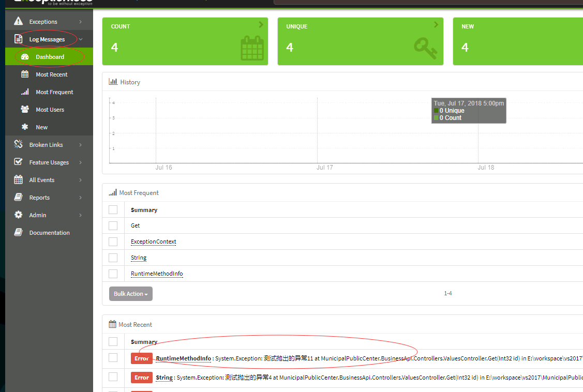Click the All Events calendar icon
The image size is (583, 392).
[18, 179]
